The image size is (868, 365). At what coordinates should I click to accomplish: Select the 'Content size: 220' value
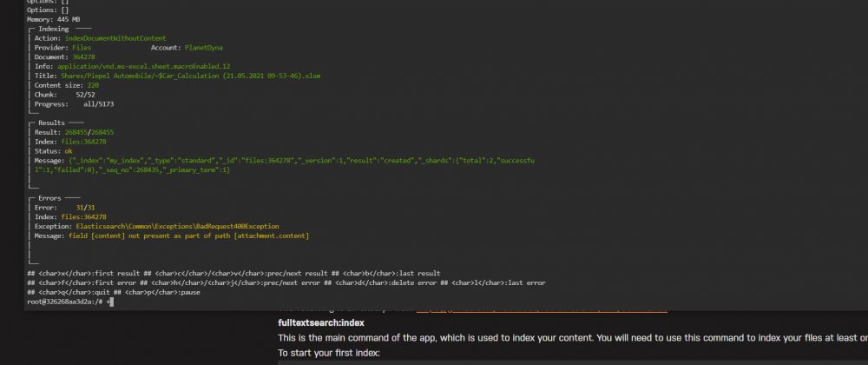(x=93, y=85)
